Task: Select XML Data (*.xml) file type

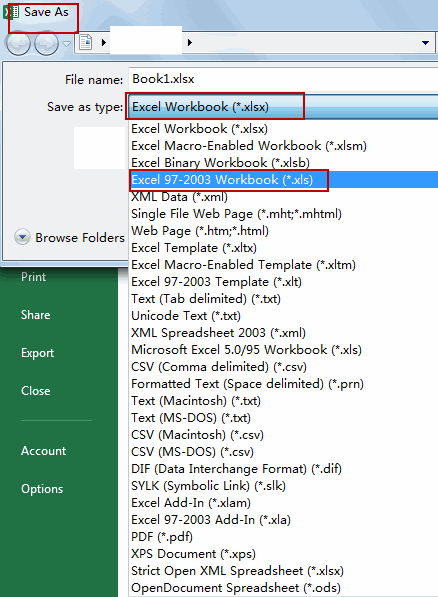Action: click(284, 197)
